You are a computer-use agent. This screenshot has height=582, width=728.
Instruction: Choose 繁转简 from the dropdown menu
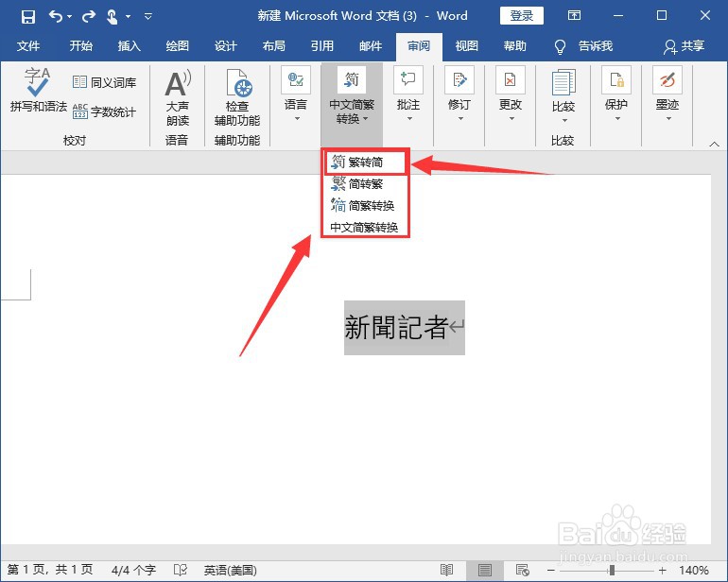click(x=365, y=163)
